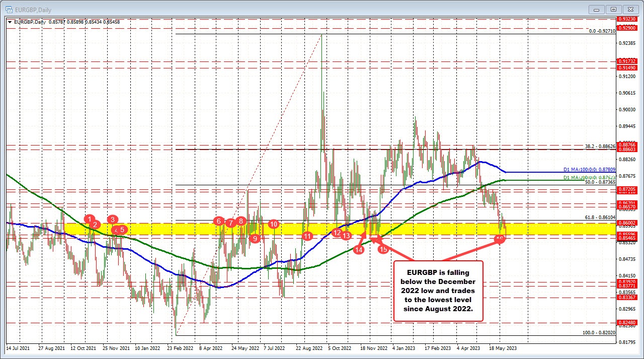Close the EURGBP,Daily chart window
This screenshot has width=644, height=359.
click(630, 9)
